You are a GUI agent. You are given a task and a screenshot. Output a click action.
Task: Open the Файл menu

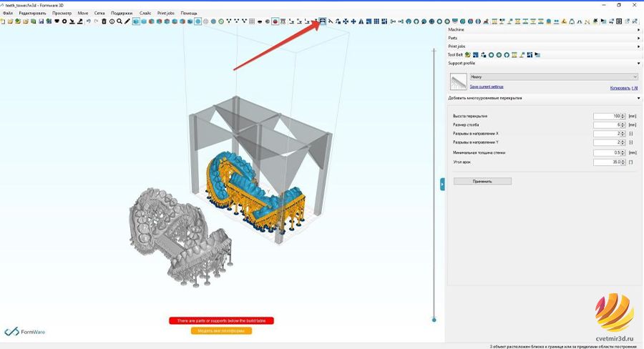click(x=7, y=13)
